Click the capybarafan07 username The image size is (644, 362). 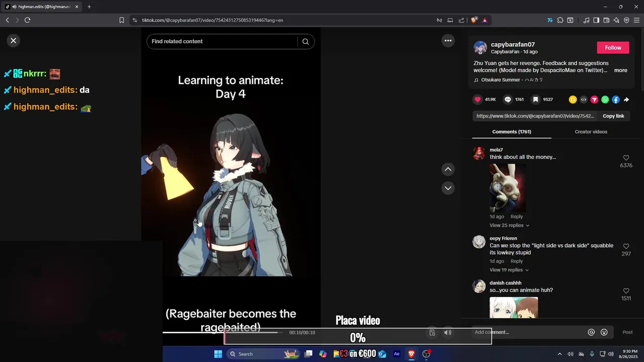(513, 44)
